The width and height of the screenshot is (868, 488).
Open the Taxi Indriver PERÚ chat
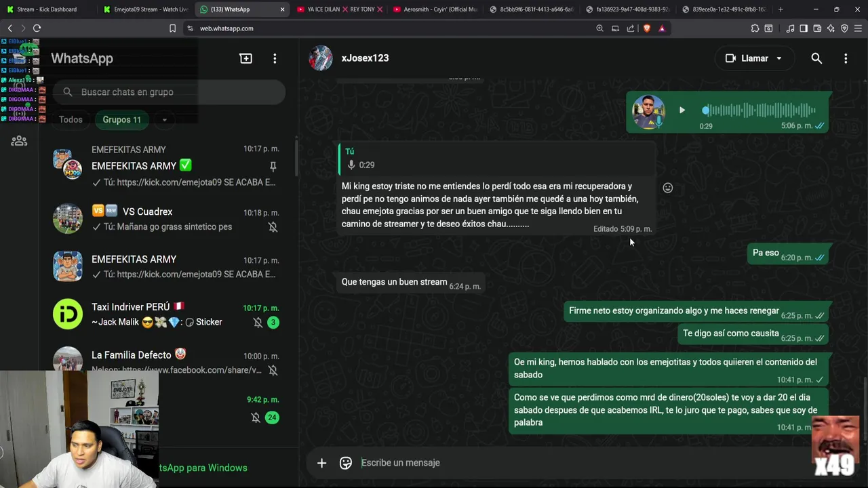pos(170,314)
